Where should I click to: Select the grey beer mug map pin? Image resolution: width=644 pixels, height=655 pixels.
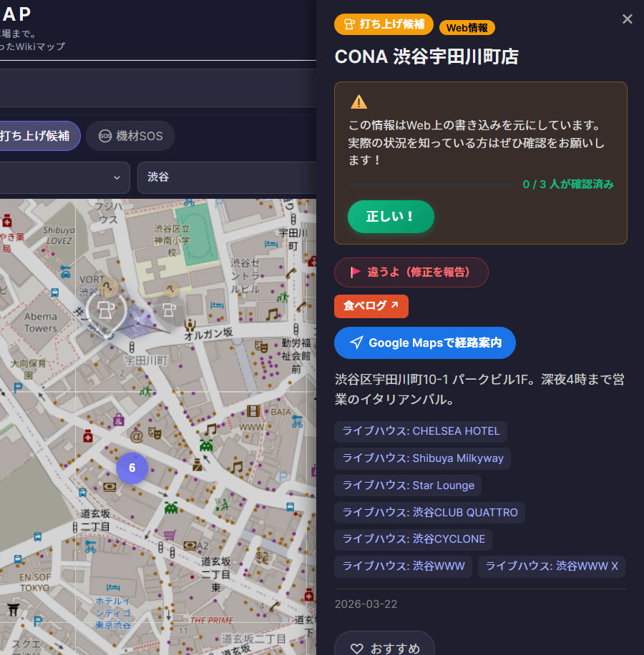170,310
